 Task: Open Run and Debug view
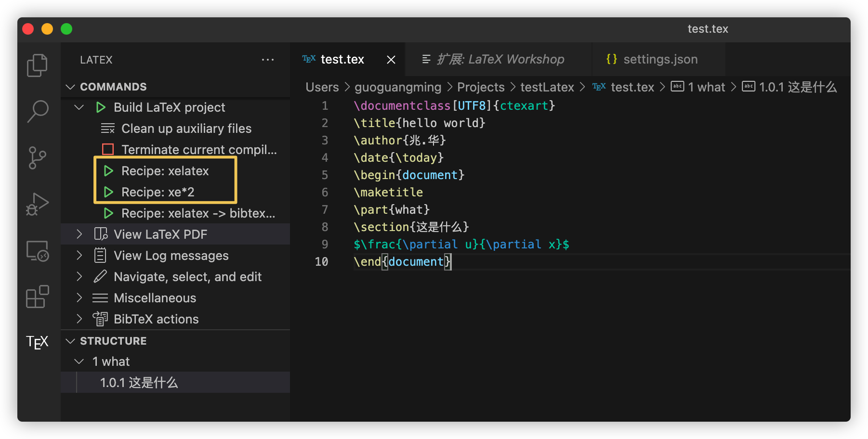click(37, 204)
